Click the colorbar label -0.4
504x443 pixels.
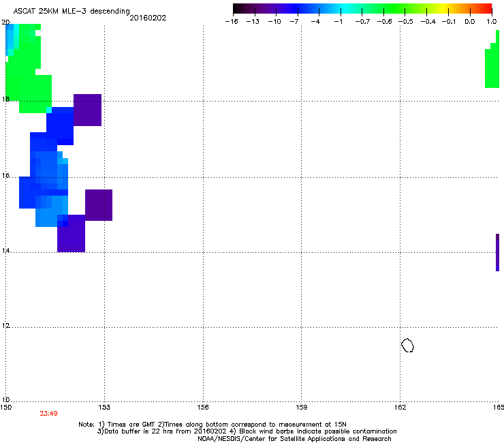coord(428,22)
